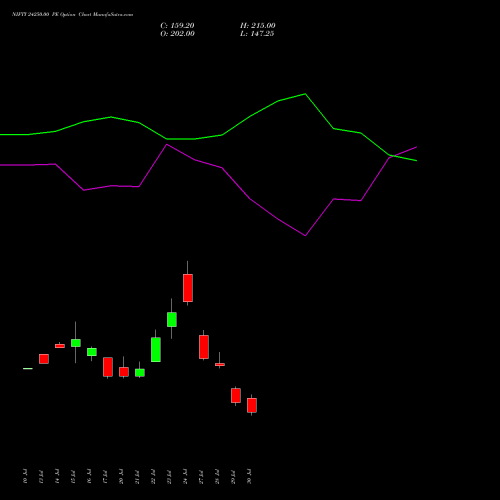Viewport: 500px width, 500px height.
Task: Click the low price value L: 147.25
Action: coord(257,34)
